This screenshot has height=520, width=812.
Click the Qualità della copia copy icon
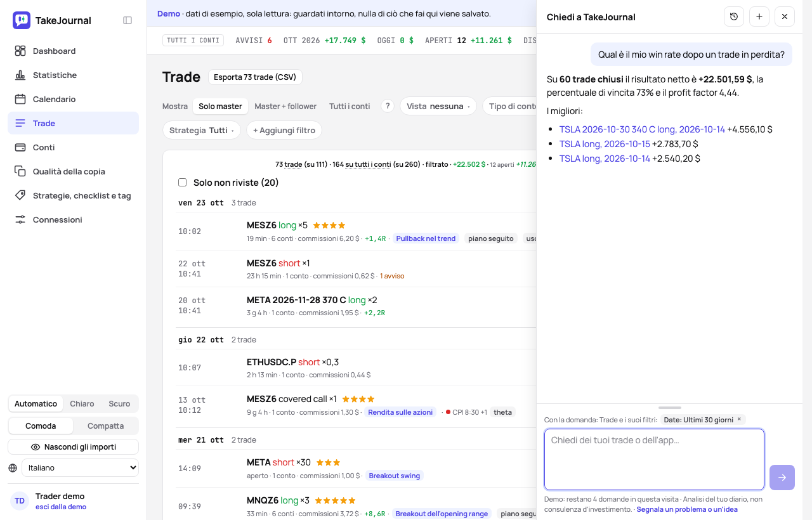pos(20,171)
